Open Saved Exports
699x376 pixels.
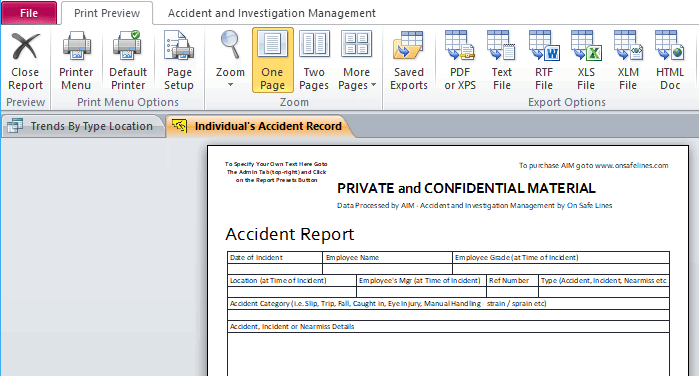tap(409, 61)
